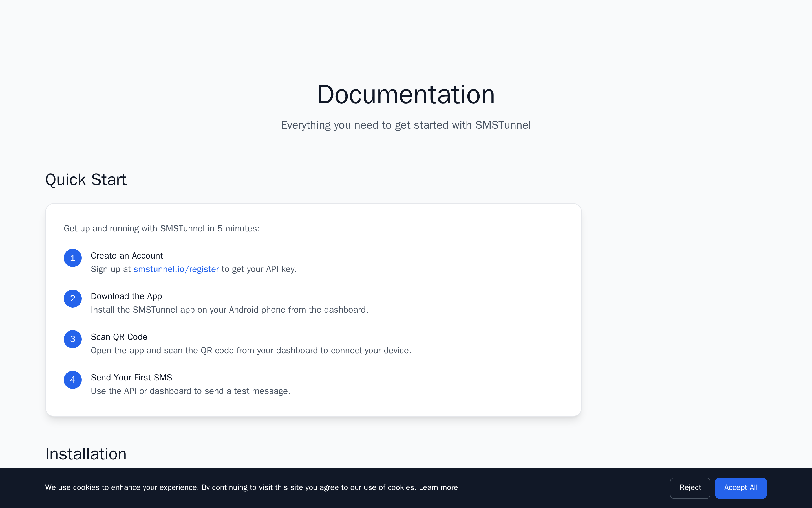Click 'Everything you need to get started' subtitle

(406, 125)
